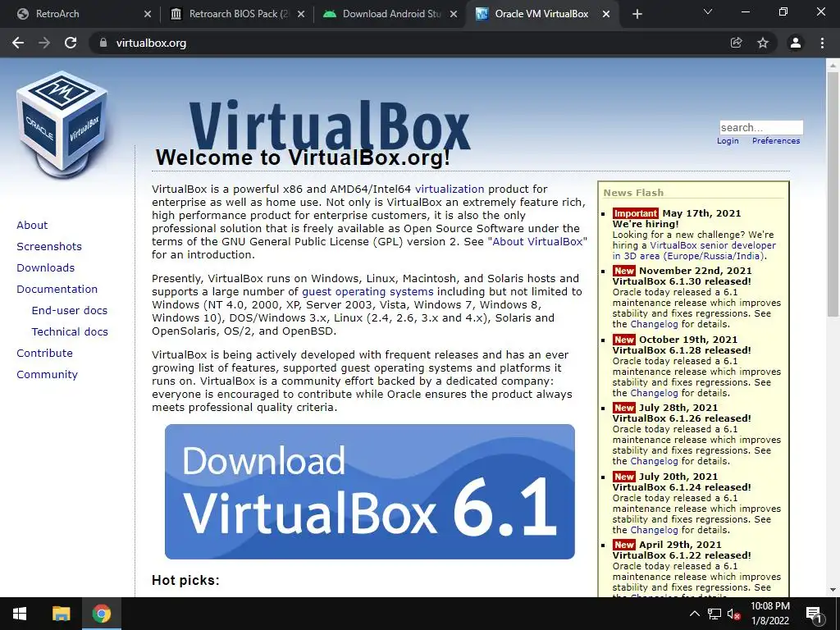Click the Login link
Viewport: 840px width, 630px height.
tap(728, 141)
